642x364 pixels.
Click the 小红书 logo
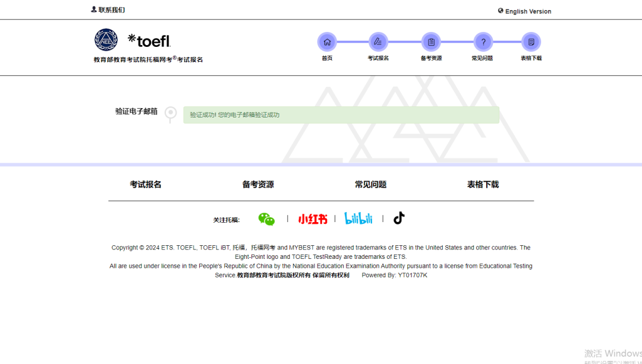click(313, 219)
